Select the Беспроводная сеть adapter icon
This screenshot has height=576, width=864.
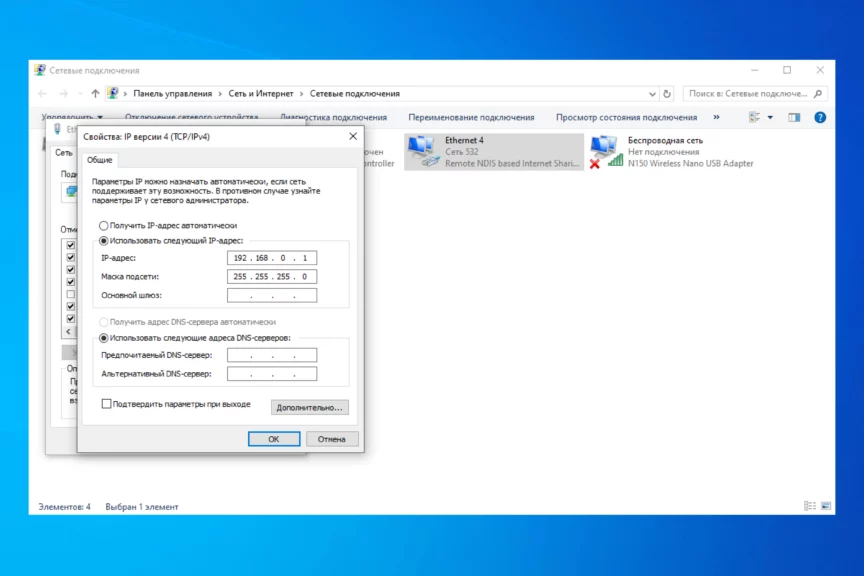(x=606, y=150)
